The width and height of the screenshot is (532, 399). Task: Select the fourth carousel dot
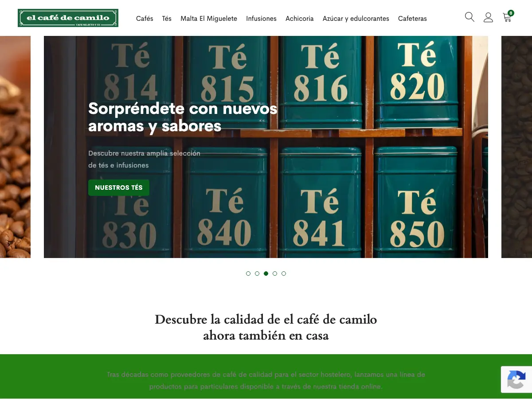tap(275, 274)
